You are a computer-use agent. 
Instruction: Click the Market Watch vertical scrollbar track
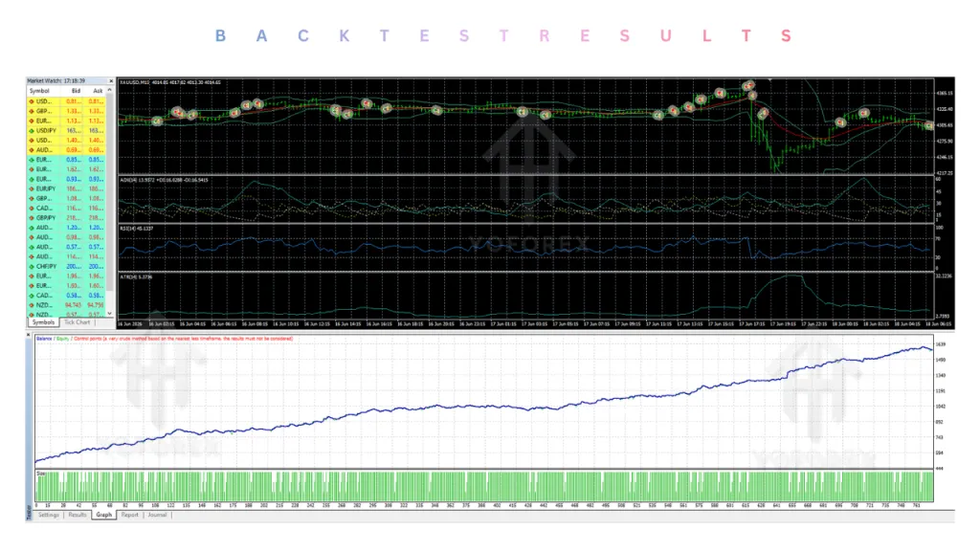(110, 202)
